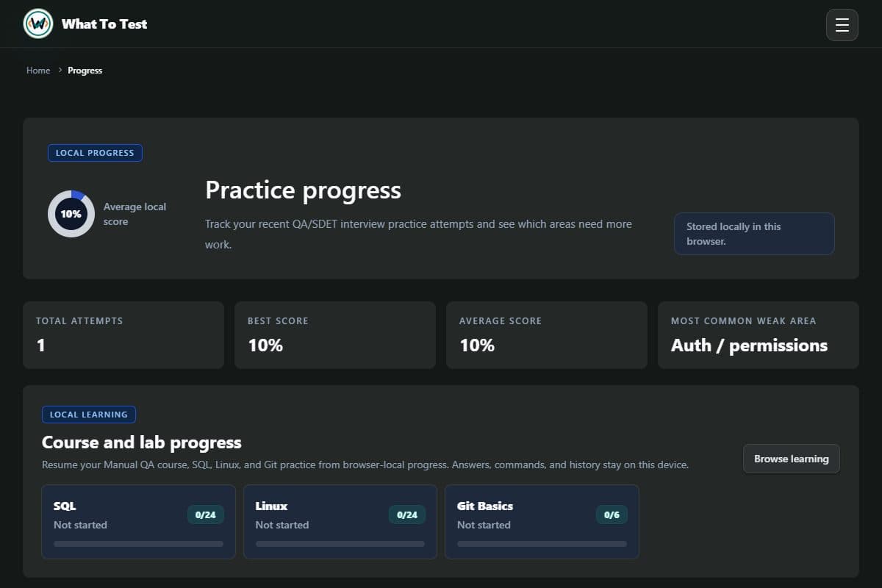Click the LOCAL PROGRESS badge
The width and height of the screenshot is (882, 588).
[95, 153]
